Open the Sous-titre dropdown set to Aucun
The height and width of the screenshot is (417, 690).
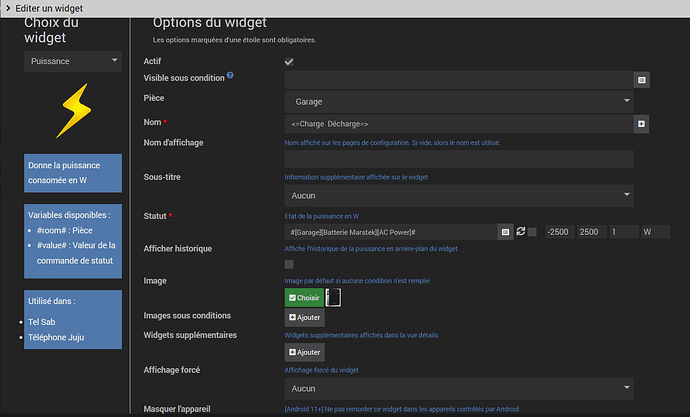coord(459,196)
